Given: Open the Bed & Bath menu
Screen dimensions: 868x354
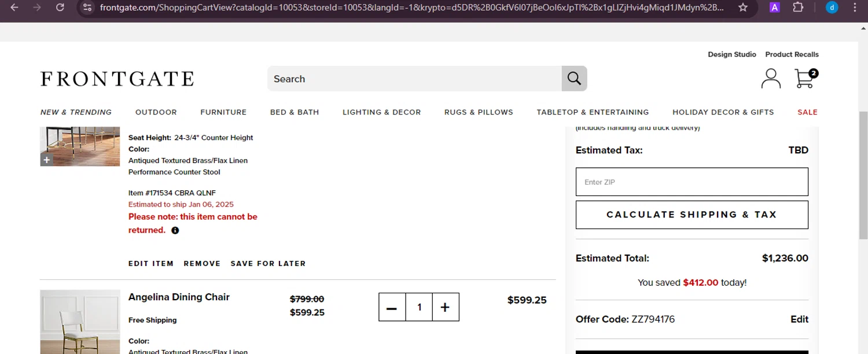Looking at the screenshot, I should (x=295, y=112).
